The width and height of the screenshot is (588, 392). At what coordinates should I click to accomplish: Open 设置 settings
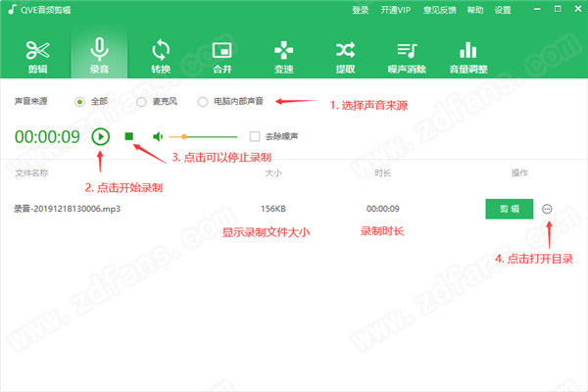point(503,10)
